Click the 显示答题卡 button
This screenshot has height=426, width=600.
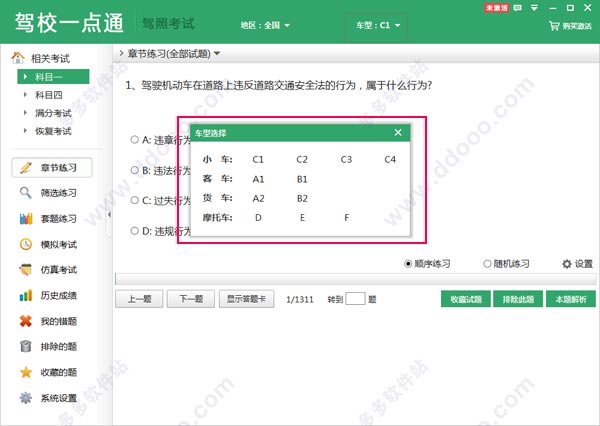(x=246, y=299)
